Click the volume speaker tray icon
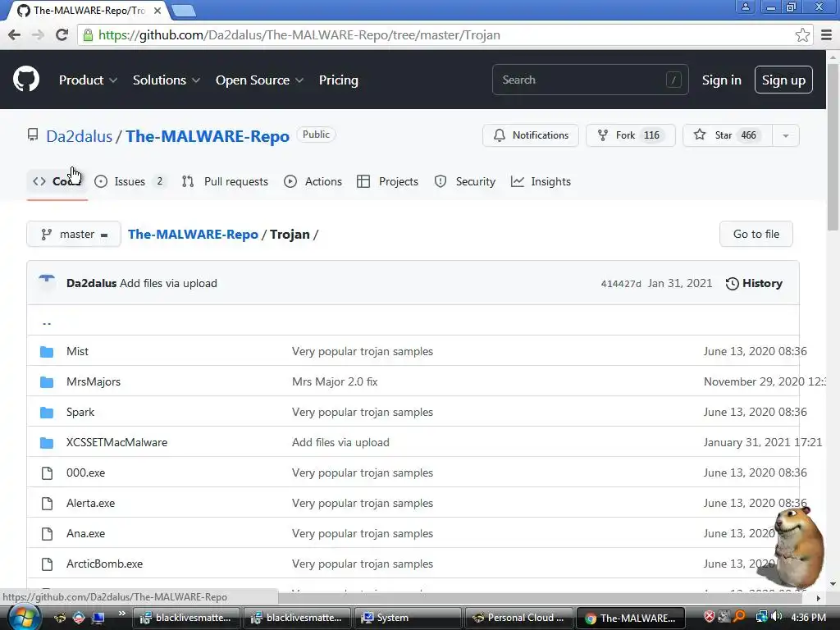 pyautogui.click(x=776, y=617)
